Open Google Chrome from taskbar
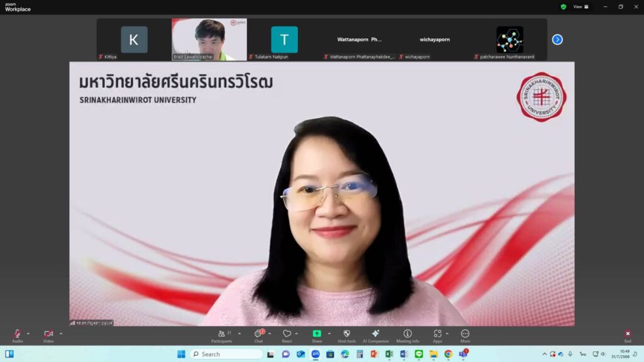The image size is (644, 362). pos(448,354)
